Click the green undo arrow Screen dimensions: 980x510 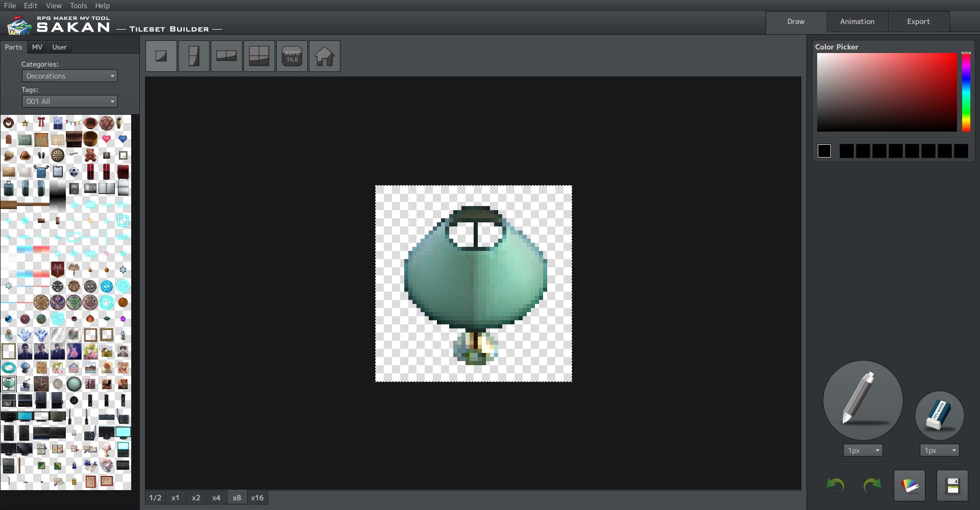[835, 486]
